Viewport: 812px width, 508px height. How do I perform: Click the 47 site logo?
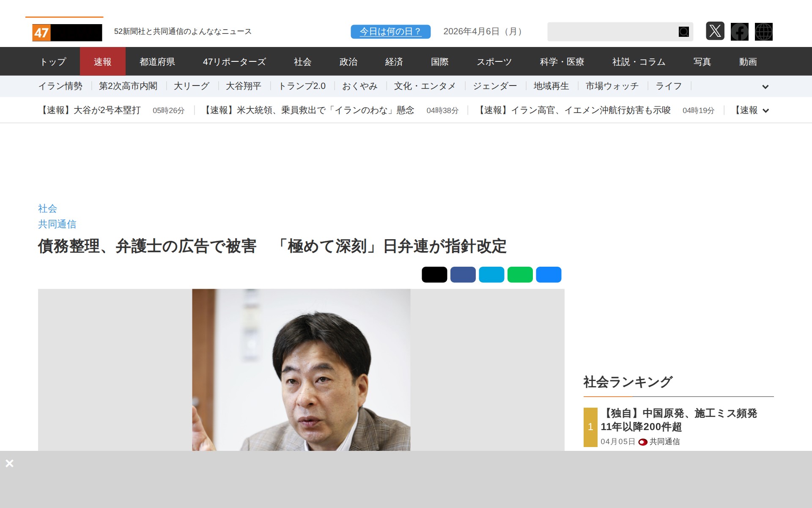pos(67,33)
